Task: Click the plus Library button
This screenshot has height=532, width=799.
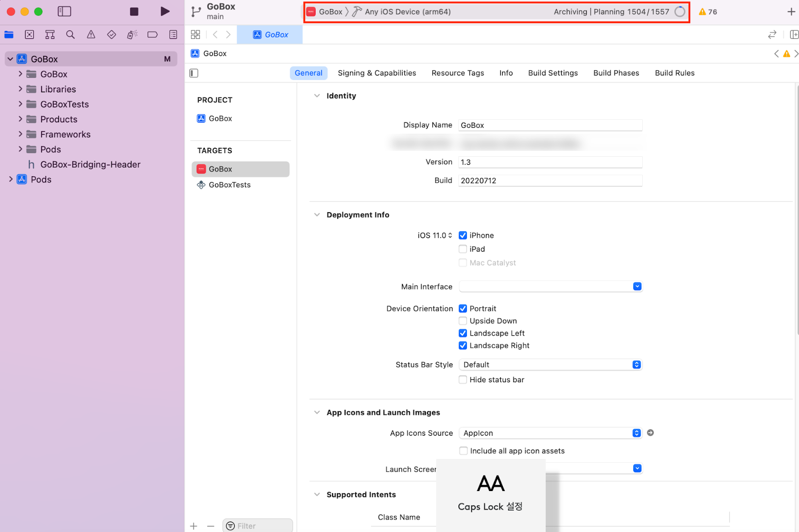Action: point(791,11)
